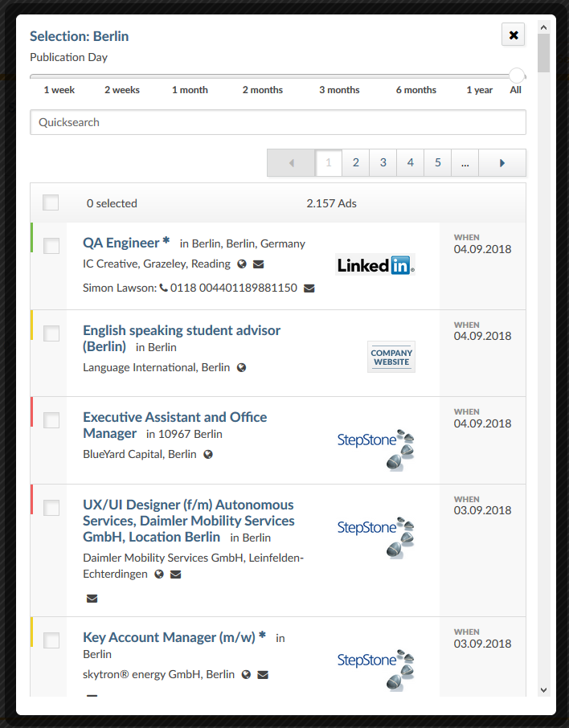
Task: Open StepStone logo for Executive Assistant ad
Action: click(375, 450)
